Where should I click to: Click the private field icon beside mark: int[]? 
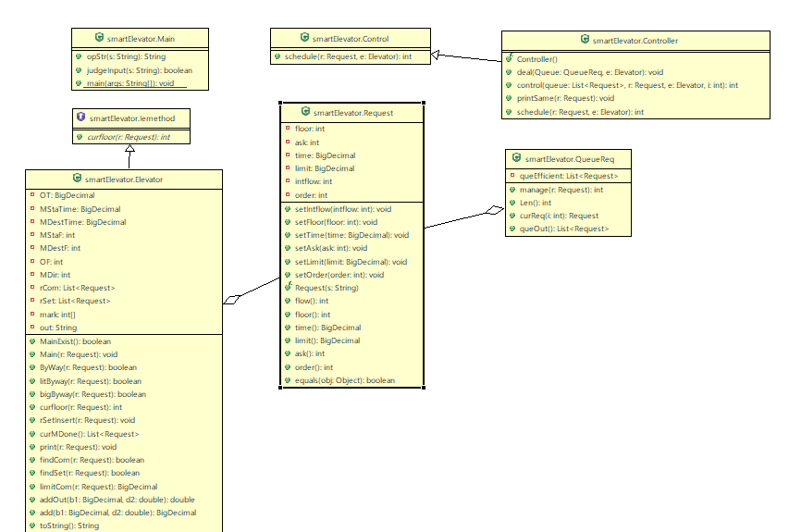32,314
